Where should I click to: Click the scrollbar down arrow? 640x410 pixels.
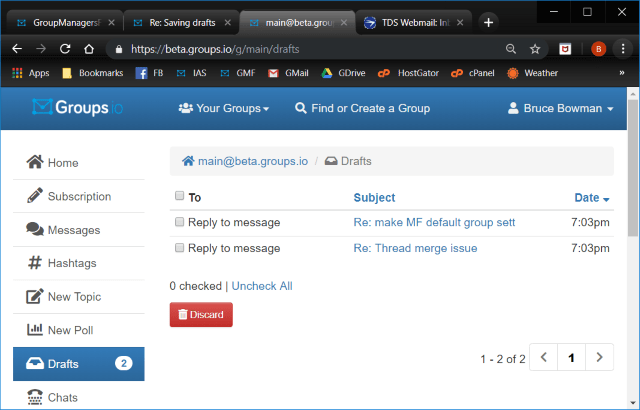[633, 404]
